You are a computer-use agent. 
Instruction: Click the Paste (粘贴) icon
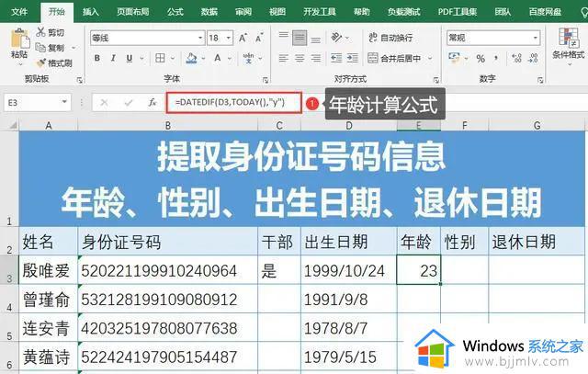pos(19,39)
